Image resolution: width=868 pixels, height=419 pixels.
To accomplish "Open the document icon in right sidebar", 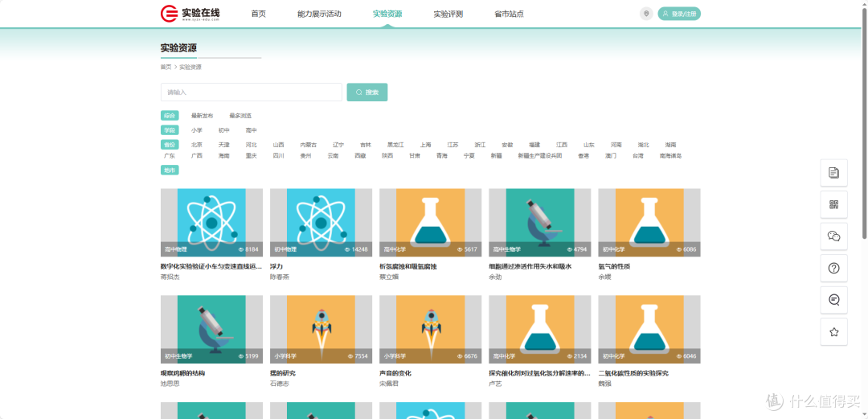I will (x=833, y=173).
